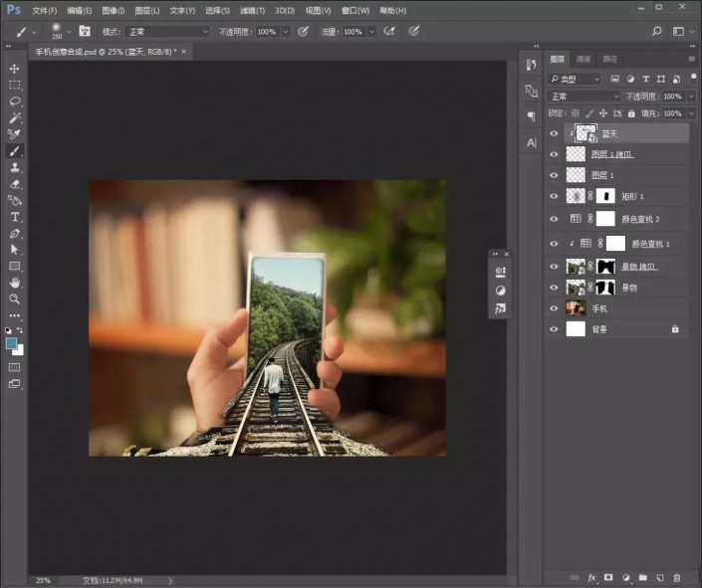Select the Paint Bucket tool
Viewport: 702px width, 588px height.
point(14,200)
